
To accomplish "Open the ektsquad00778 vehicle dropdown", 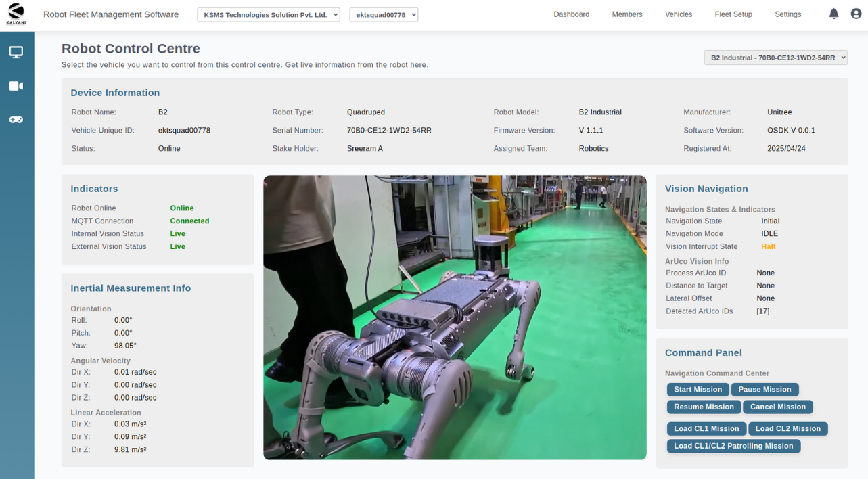I will (384, 15).
